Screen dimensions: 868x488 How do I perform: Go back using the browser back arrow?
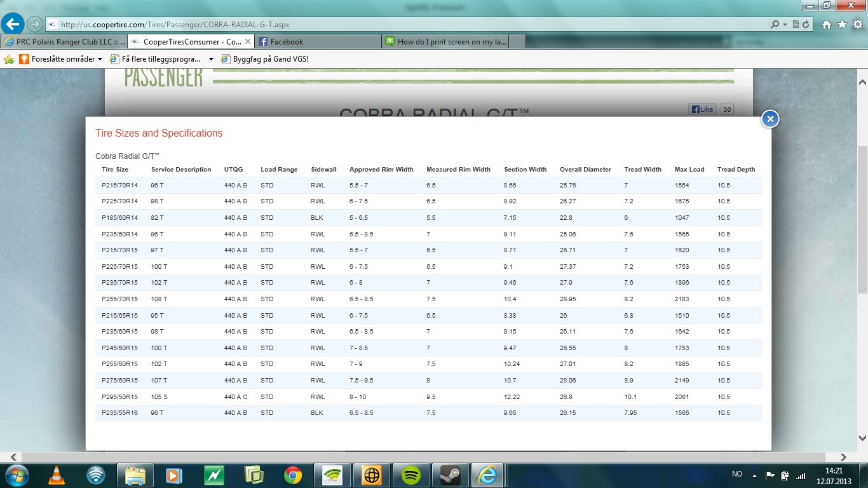pyautogui.click(x=13, y=24)
